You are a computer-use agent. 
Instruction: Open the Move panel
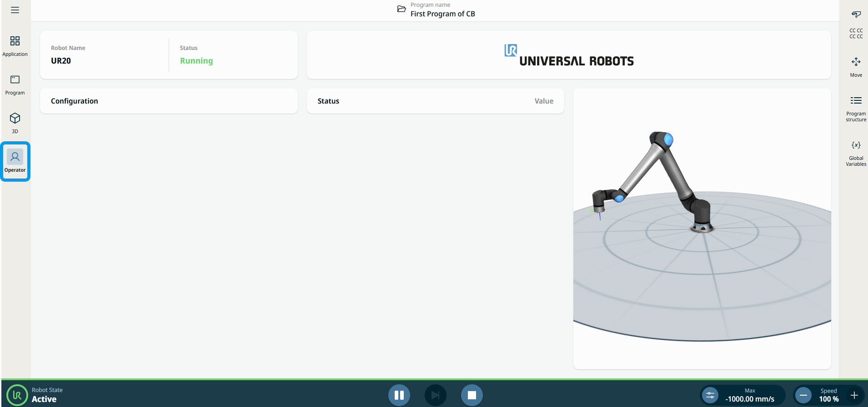coord(856,66)
